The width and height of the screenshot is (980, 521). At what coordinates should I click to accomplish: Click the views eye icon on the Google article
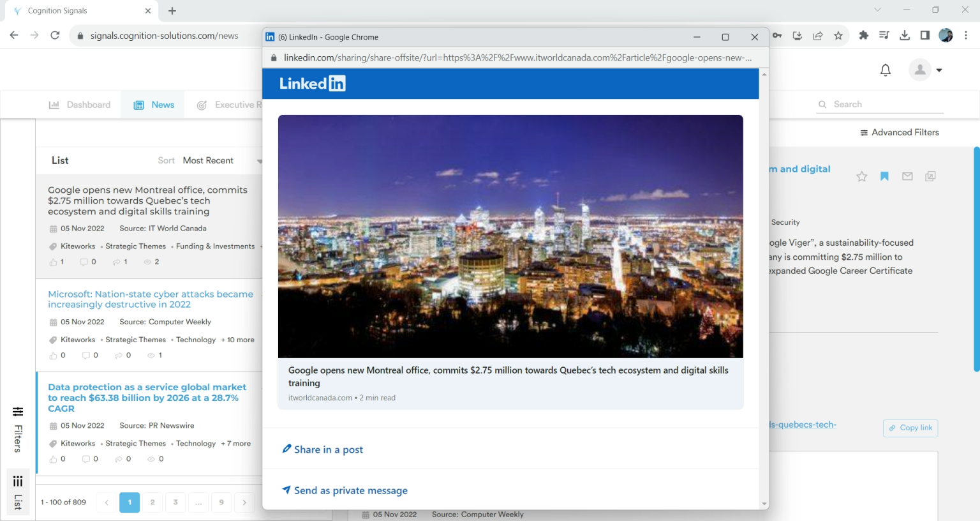click(147, 262)
